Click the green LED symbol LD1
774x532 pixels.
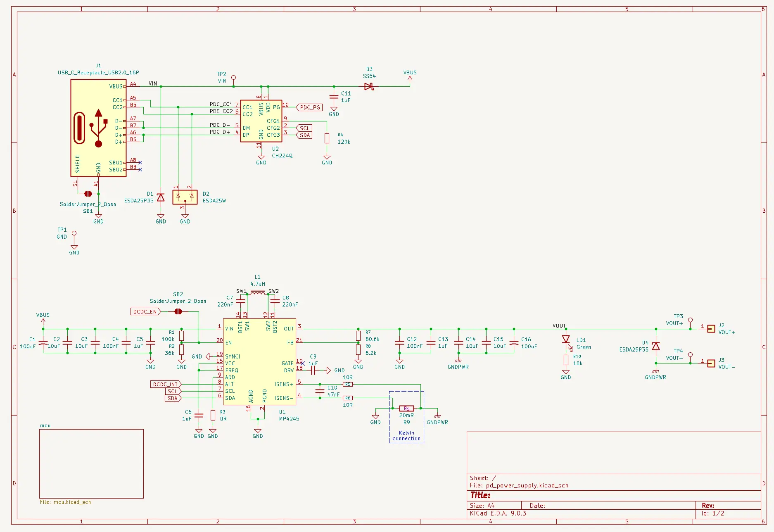click(566, 340)
